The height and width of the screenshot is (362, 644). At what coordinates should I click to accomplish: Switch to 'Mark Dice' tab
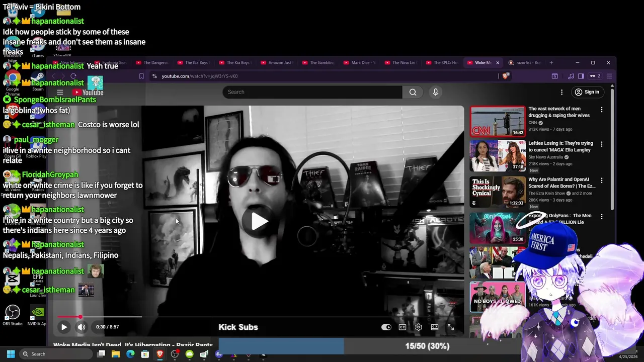[x=360, y=63]
